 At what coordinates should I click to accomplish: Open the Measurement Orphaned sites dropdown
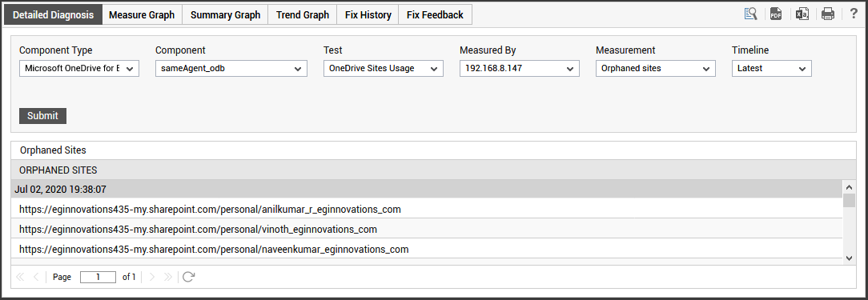click(x=656, y=69)
